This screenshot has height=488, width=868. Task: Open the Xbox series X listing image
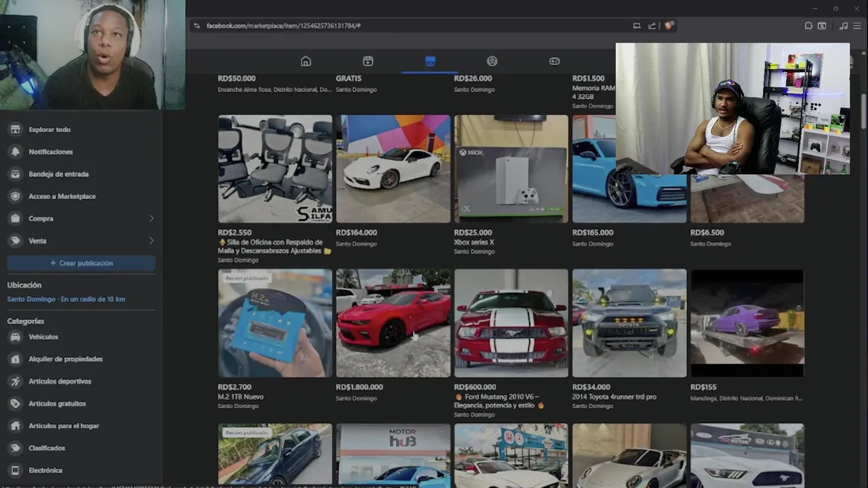[x=511, y=169]
